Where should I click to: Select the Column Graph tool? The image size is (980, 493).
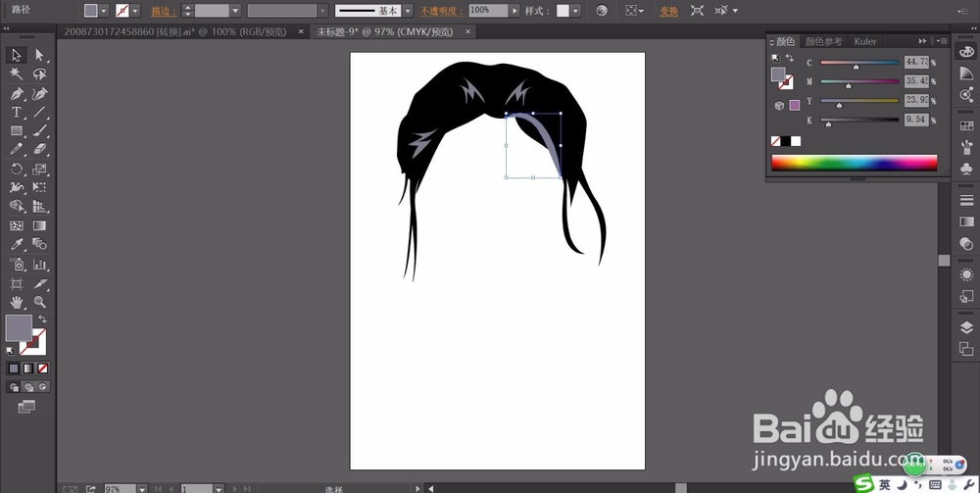(x=40, y=265)
